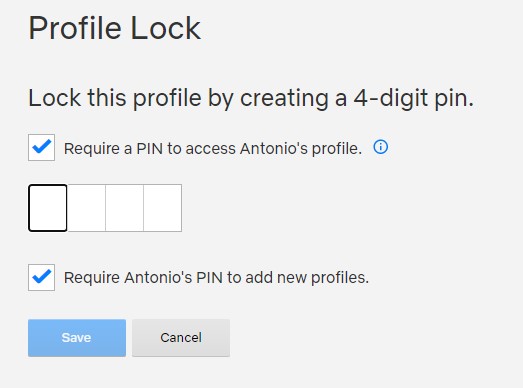The image size is (523, 388).
Task: Click the word 'Antonio's' in the access label
Action: point(274,149)
